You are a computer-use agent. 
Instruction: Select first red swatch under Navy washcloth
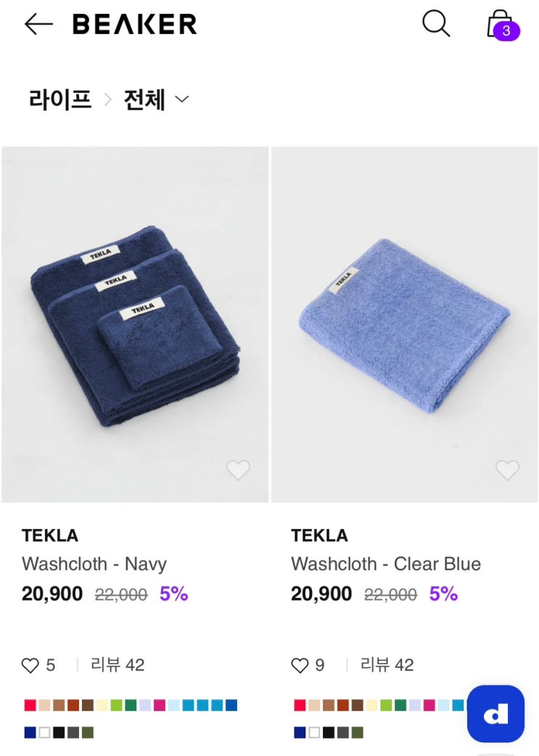tap(30, 705)
